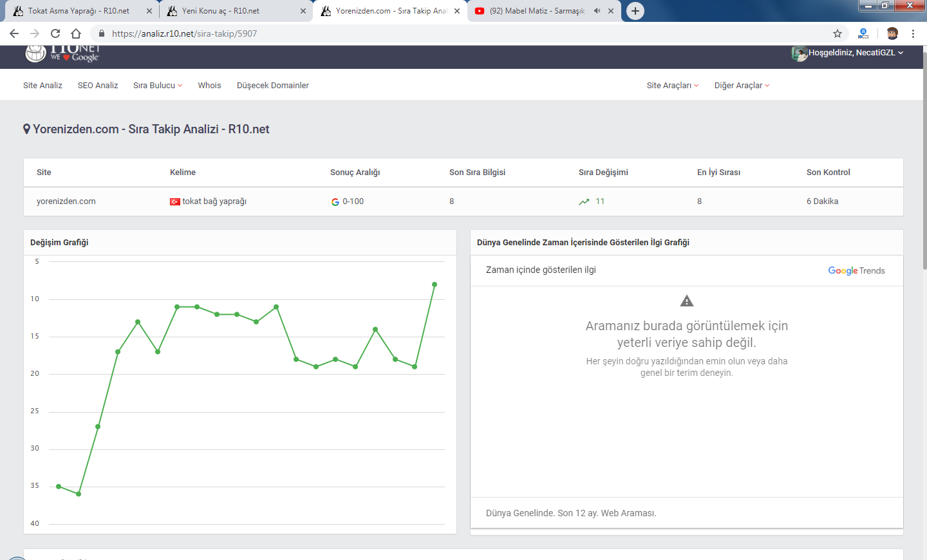Go to the browser home page
Image resolution: width=927 pixels, height=560 pixels.
coord(76,33)
